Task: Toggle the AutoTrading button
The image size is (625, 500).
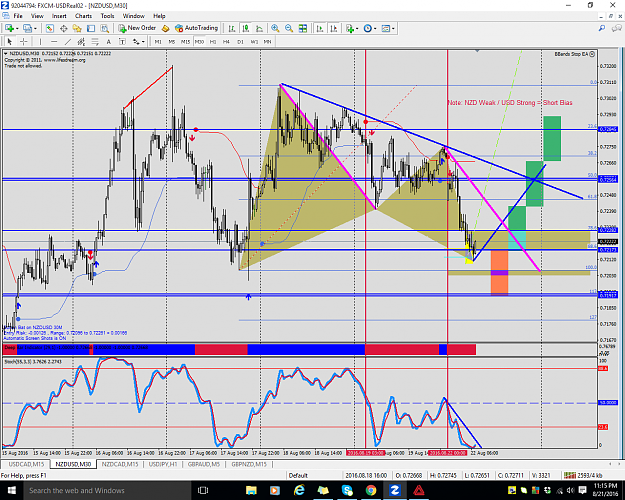Action: tap(197, 28)
